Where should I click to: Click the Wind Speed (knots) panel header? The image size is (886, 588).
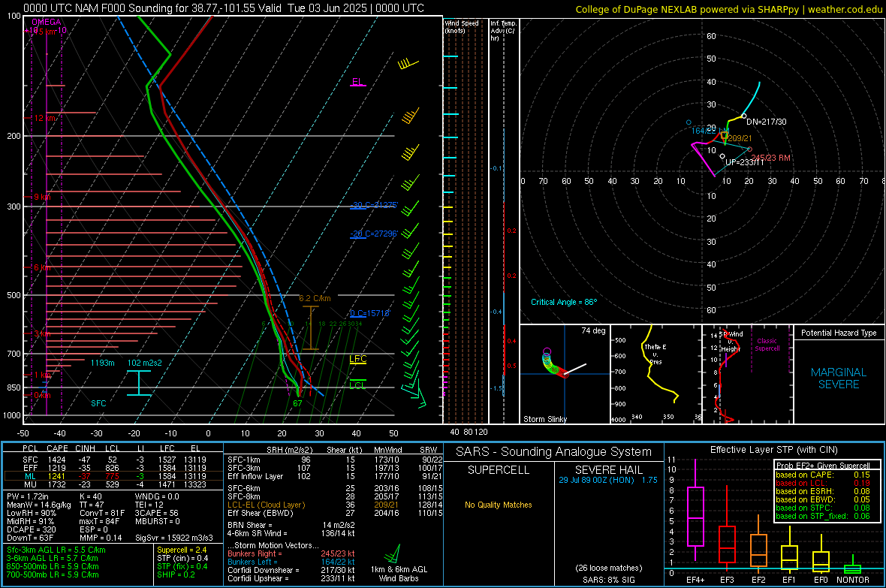point(462,26)
